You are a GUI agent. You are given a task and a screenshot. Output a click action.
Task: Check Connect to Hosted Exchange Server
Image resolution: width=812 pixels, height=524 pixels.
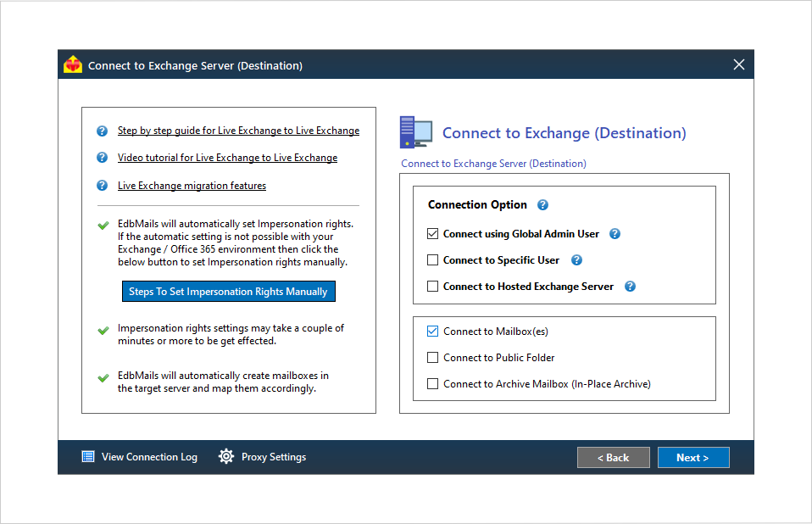pyautogui.click(x=433, y=287)
